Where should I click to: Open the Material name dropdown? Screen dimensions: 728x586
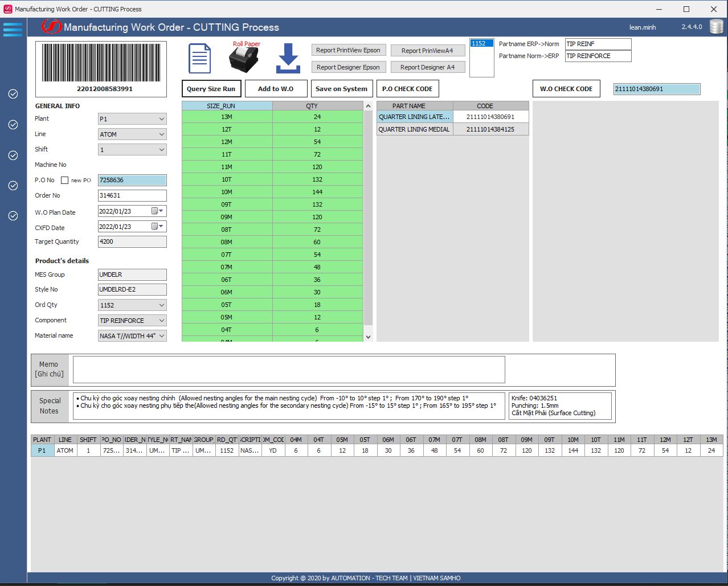[162, 336]
